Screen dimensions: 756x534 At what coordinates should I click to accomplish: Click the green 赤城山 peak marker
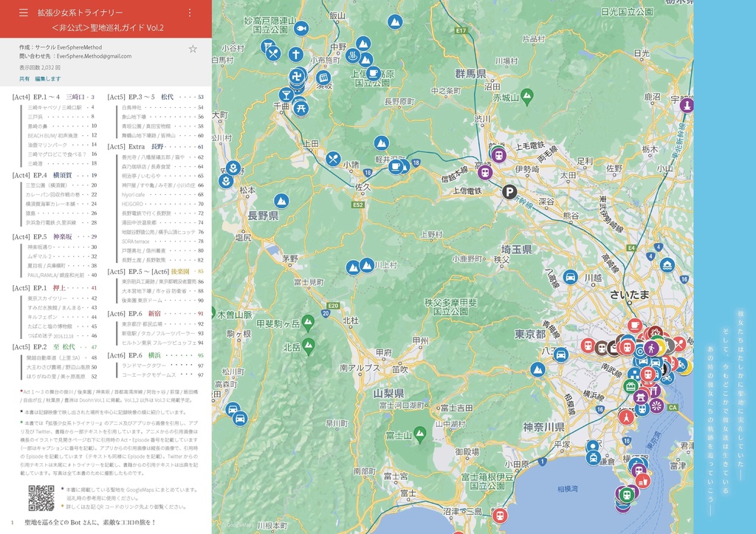tap(527, 97)
